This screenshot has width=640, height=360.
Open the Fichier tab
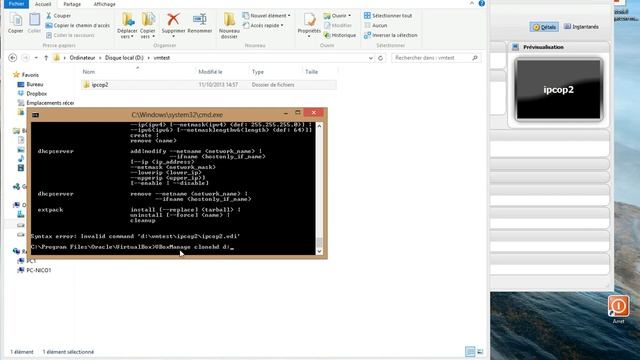tap(16, 4)
